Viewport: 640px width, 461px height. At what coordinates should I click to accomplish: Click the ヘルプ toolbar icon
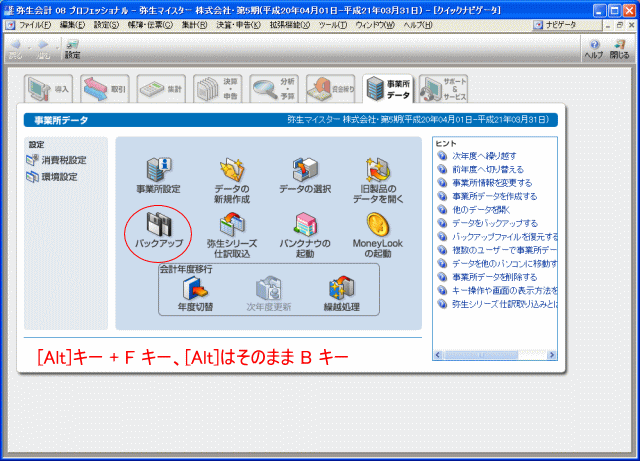(x=594, y=49)
